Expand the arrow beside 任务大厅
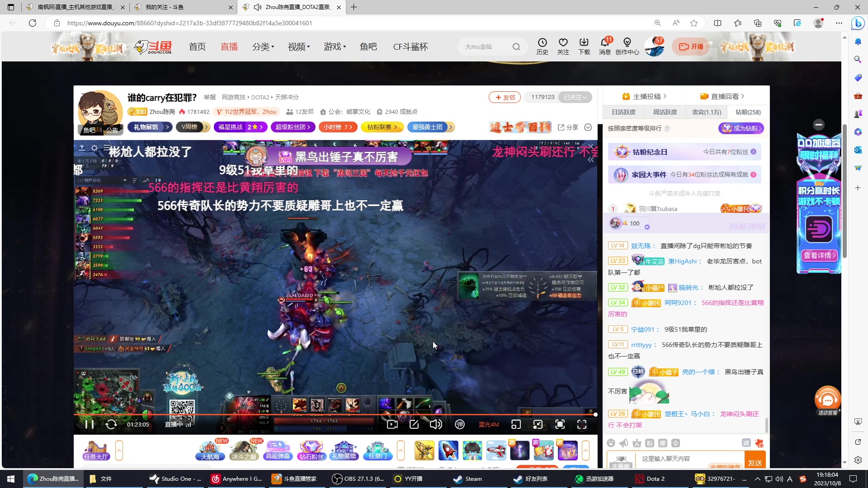The height and width of the screenshot is (488, 868). pyautogui.click(x=119, y=450)
